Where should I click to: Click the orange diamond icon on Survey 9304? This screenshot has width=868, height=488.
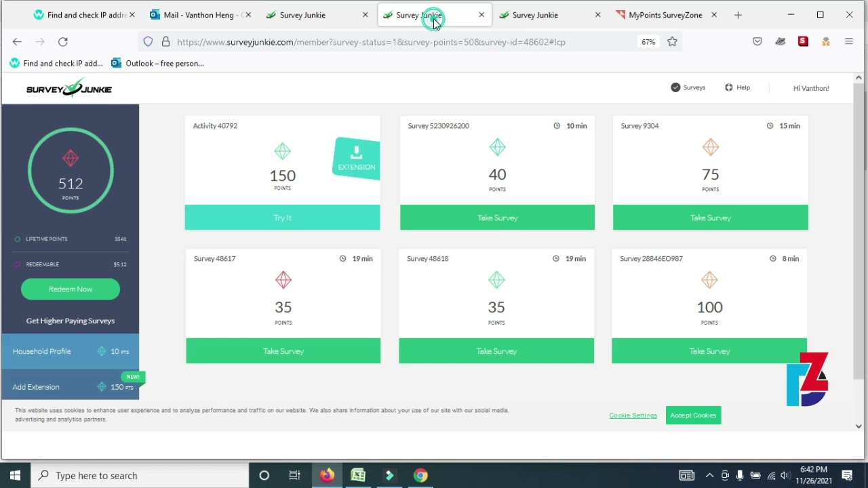710,147
